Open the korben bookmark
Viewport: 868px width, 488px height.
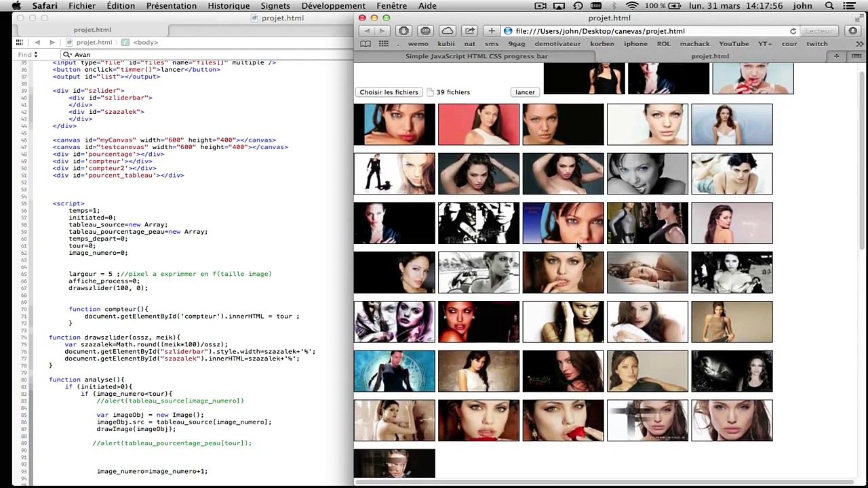point(602,44)
